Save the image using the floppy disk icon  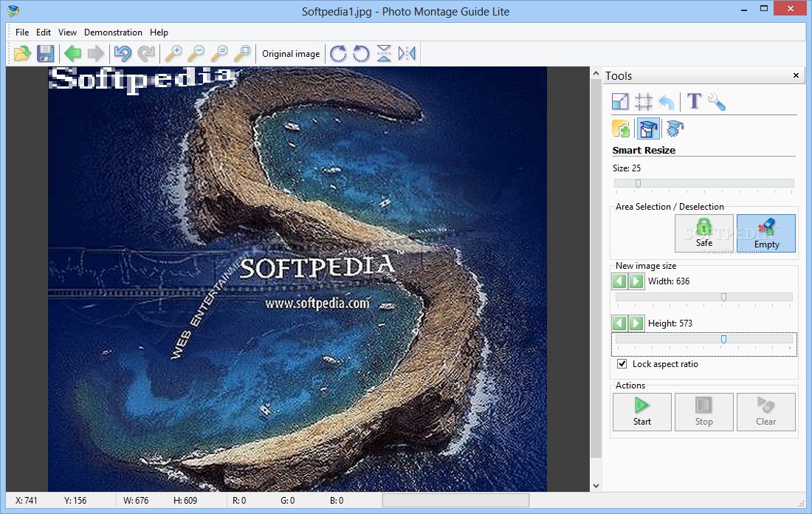point(46,53)
